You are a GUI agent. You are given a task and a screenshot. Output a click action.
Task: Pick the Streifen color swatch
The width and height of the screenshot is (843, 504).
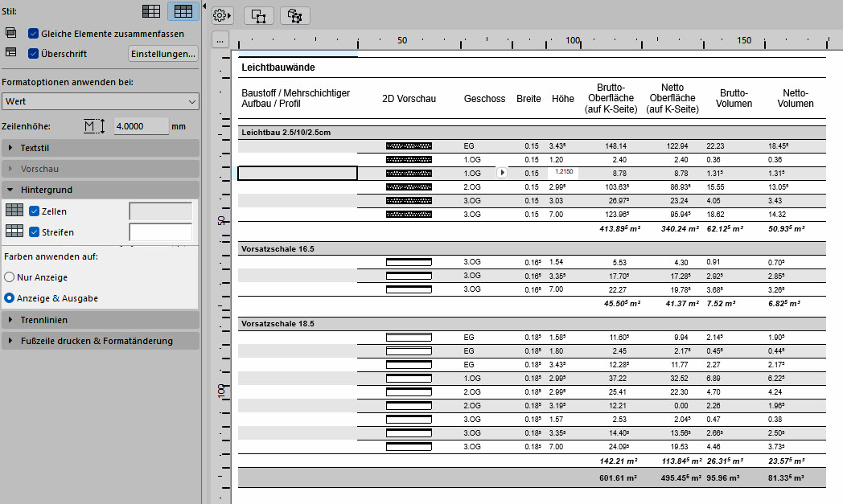click(161, 232)
